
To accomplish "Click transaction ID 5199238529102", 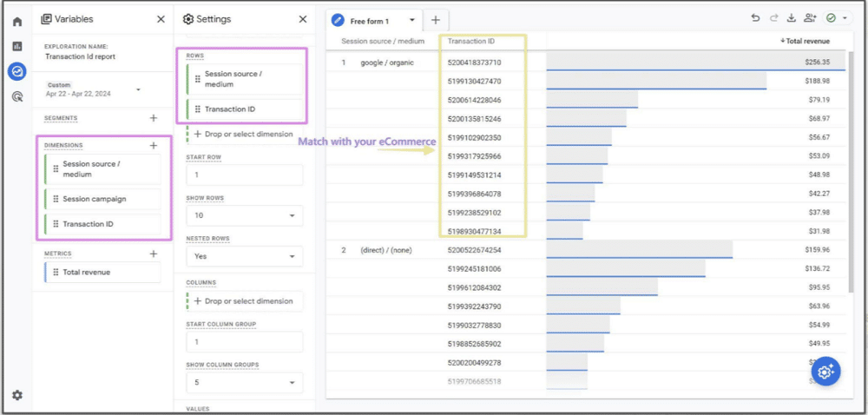I will click(475, 213).
